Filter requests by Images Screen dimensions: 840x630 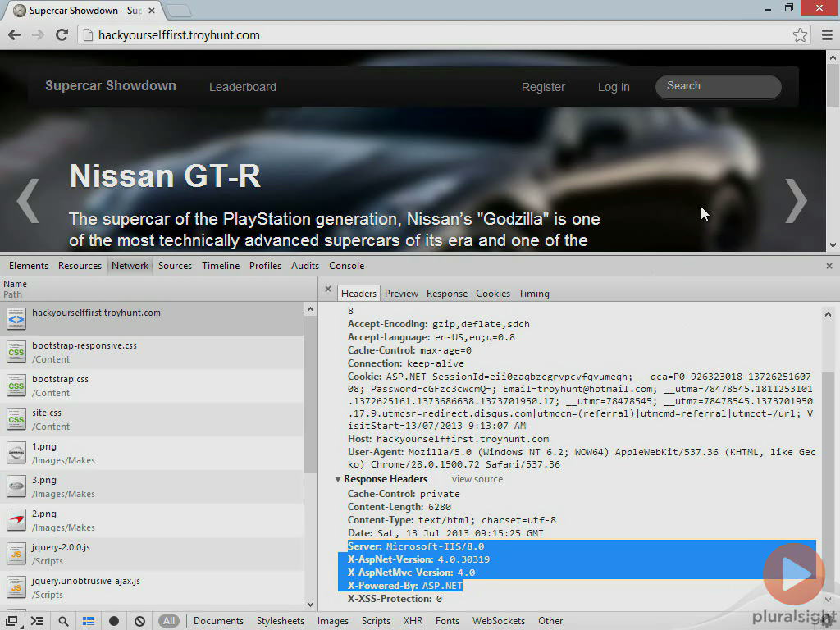coord(333,621)
